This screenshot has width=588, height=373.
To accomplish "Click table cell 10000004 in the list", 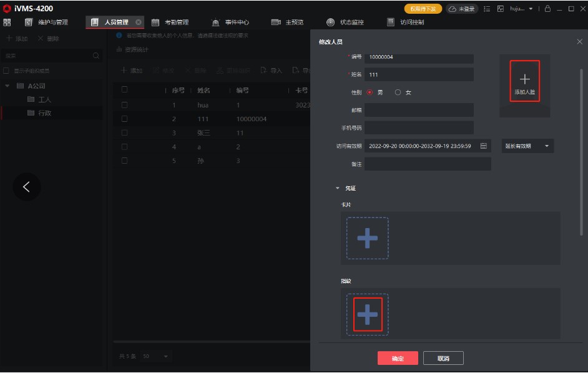I will (x=252, y=119).
